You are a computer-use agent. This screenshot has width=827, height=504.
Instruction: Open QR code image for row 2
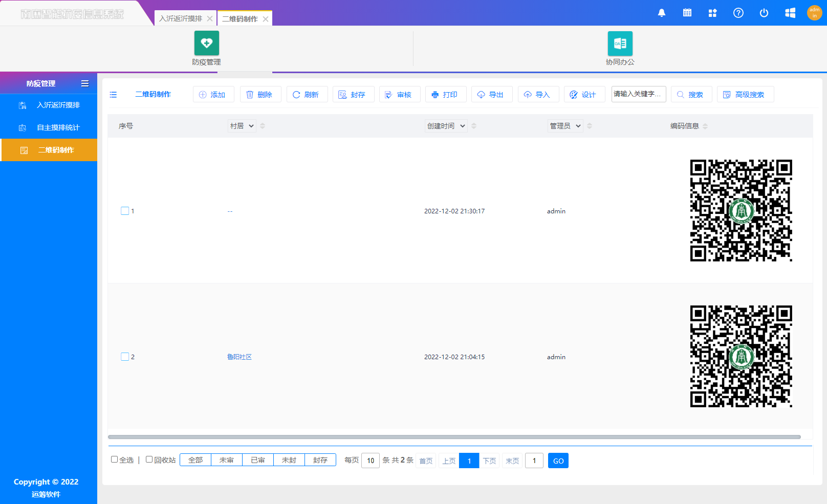741,356
